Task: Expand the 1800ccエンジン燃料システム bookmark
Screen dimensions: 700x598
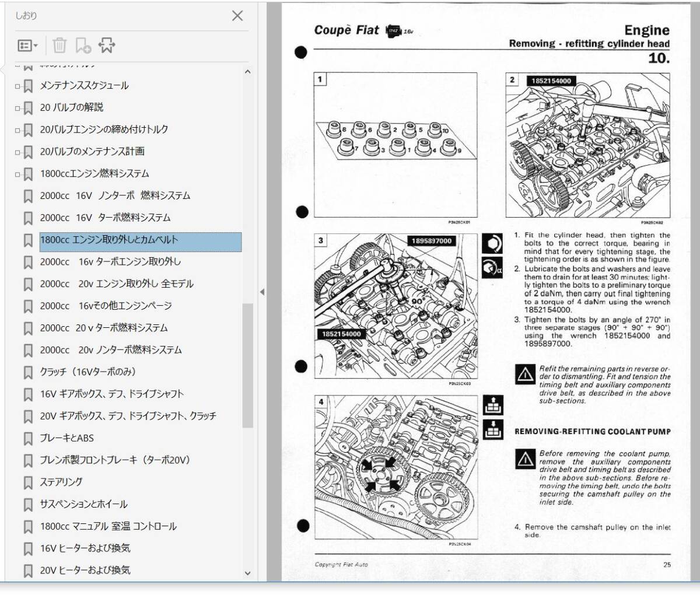Action: 17,174
